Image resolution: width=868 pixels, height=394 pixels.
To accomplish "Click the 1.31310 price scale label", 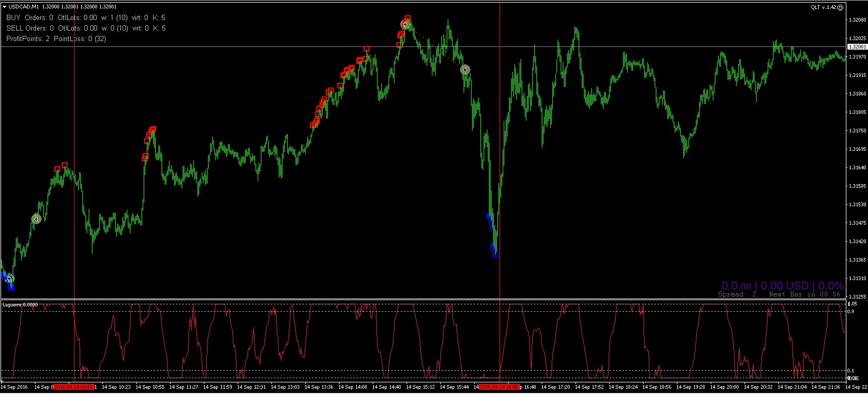I will (857, 278).
